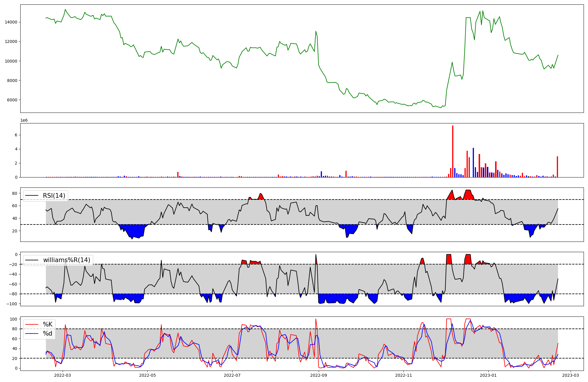Click the 2023-01 x-axis date label

(x=488, y=375)
